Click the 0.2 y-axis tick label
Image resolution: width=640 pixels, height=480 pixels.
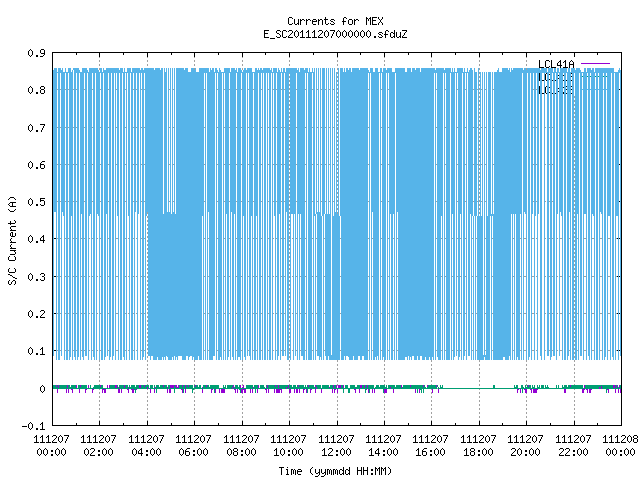36,314
